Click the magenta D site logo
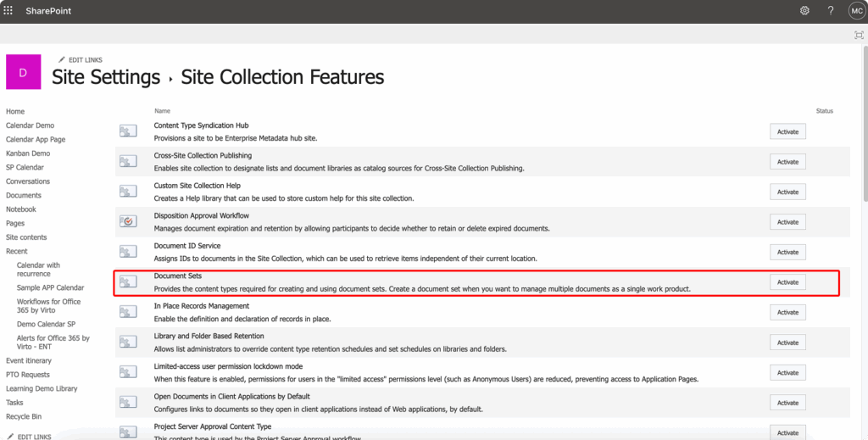868x440 pixels. 23,72
